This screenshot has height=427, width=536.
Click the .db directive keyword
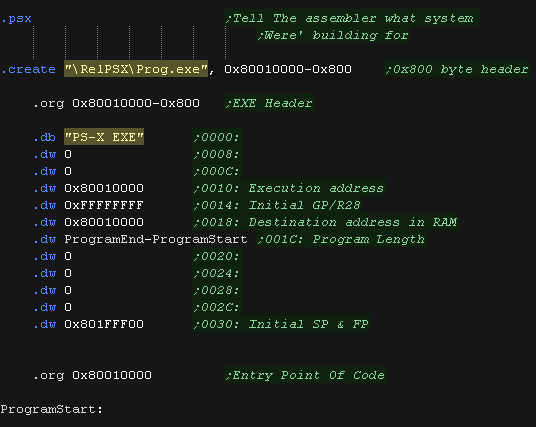point(44,137)
